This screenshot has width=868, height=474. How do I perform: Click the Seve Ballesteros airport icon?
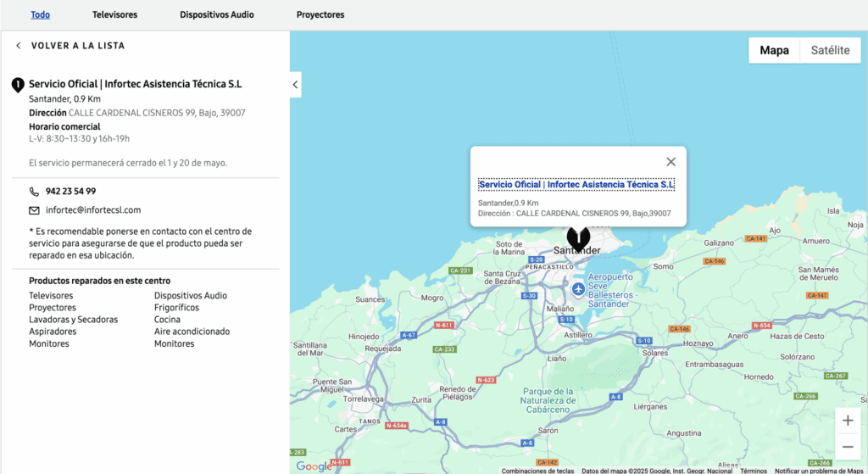pyautogui.click(x=578, y=290)
